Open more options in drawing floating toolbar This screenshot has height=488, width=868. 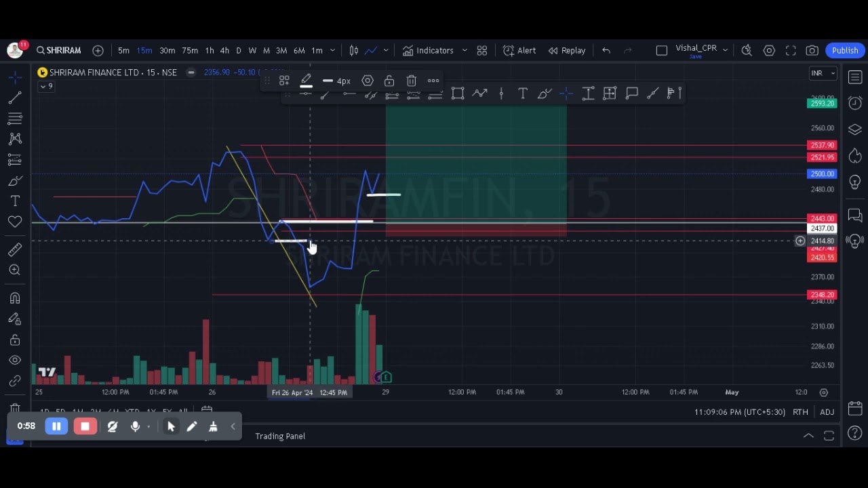coord(433,81)
